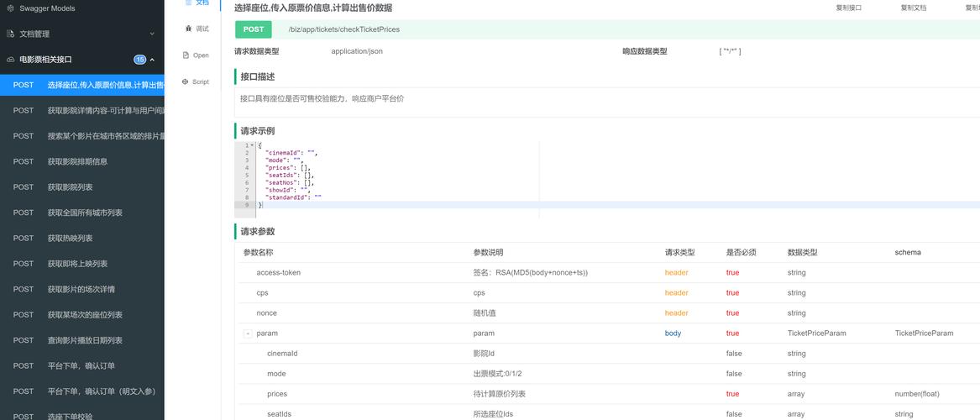980x420 pixels.
Task: Open the 获取影院列表 API entry
Action: 81,187
